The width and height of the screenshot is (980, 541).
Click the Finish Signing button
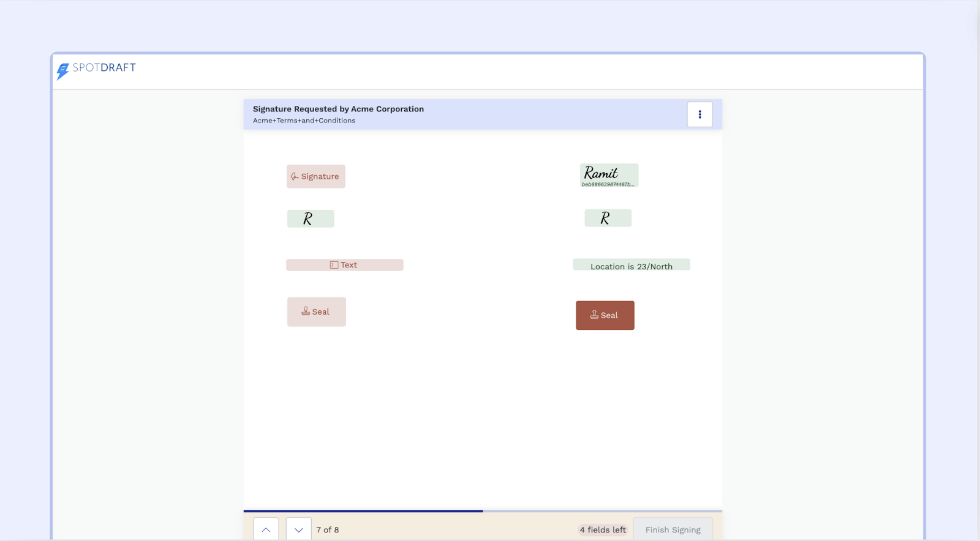coord(673,529)
